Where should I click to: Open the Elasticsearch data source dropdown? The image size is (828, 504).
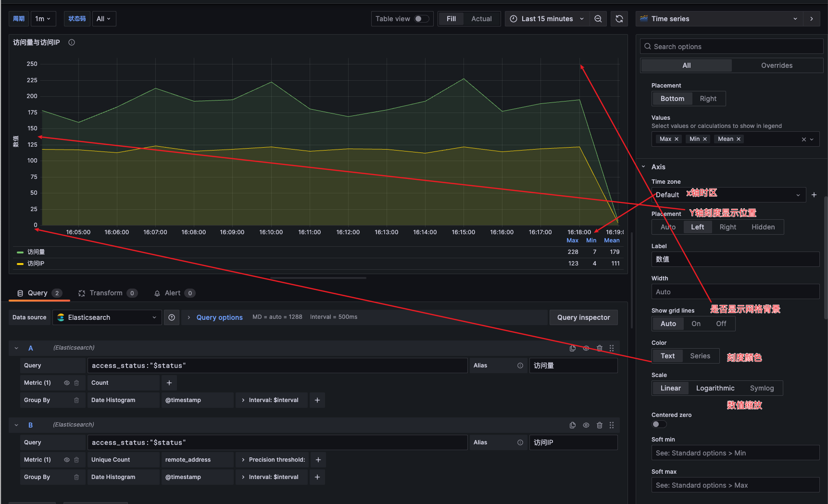point(107,317)
